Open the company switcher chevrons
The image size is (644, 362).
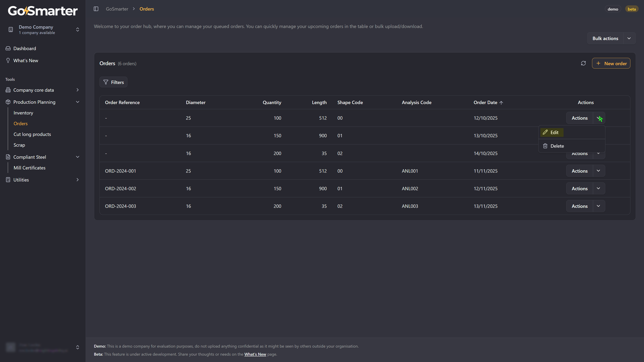[x=77, y=29]
